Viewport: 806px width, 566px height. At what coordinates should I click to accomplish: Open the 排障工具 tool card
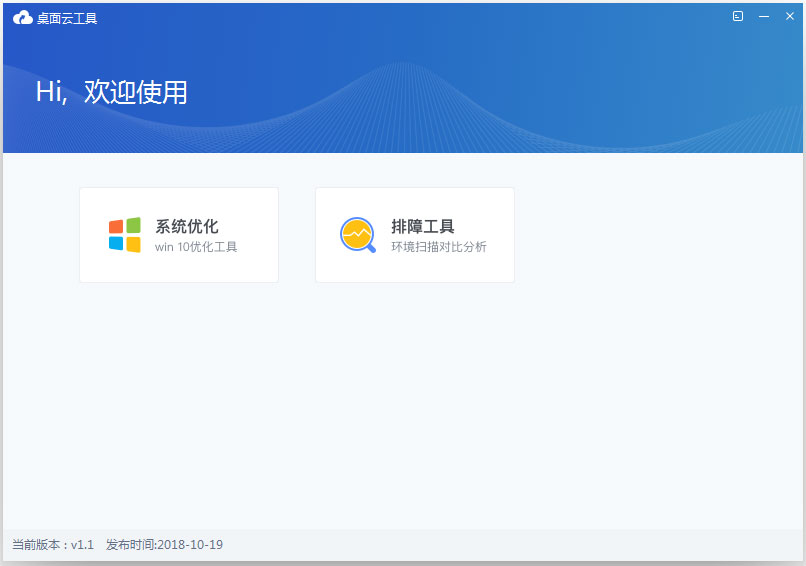(x=415, y=235)
